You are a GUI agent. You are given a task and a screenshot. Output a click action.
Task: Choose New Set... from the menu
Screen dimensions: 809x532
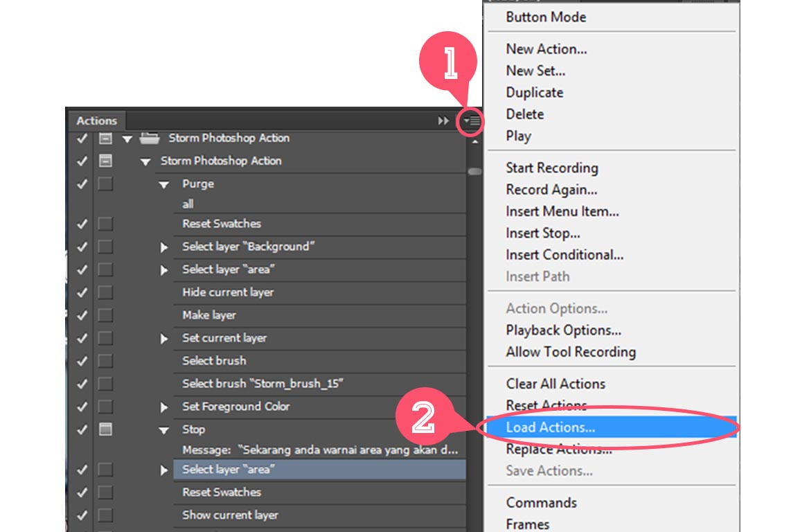coord(535,71)
